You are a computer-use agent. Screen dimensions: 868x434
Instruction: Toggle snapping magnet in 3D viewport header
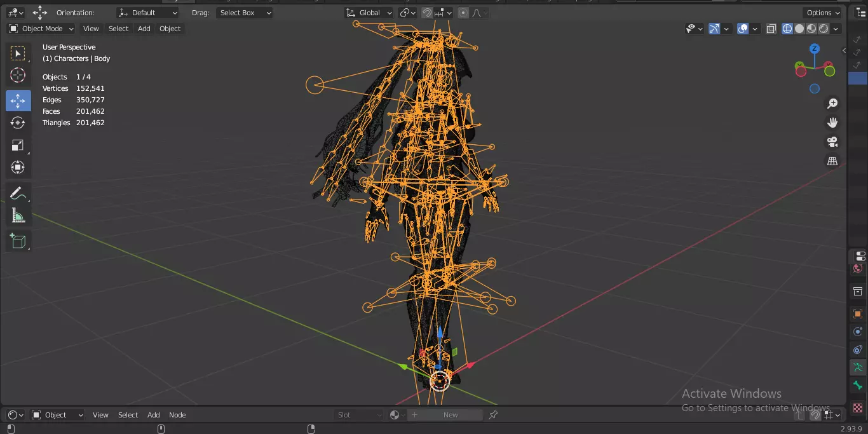427,13
